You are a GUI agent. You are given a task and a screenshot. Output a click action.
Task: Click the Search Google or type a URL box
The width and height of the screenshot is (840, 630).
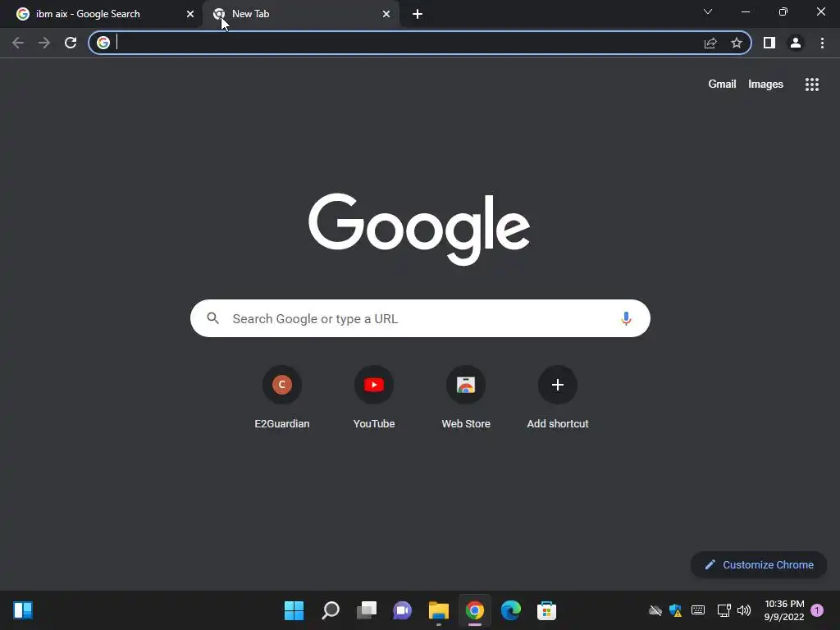click(x=420, y=319)
